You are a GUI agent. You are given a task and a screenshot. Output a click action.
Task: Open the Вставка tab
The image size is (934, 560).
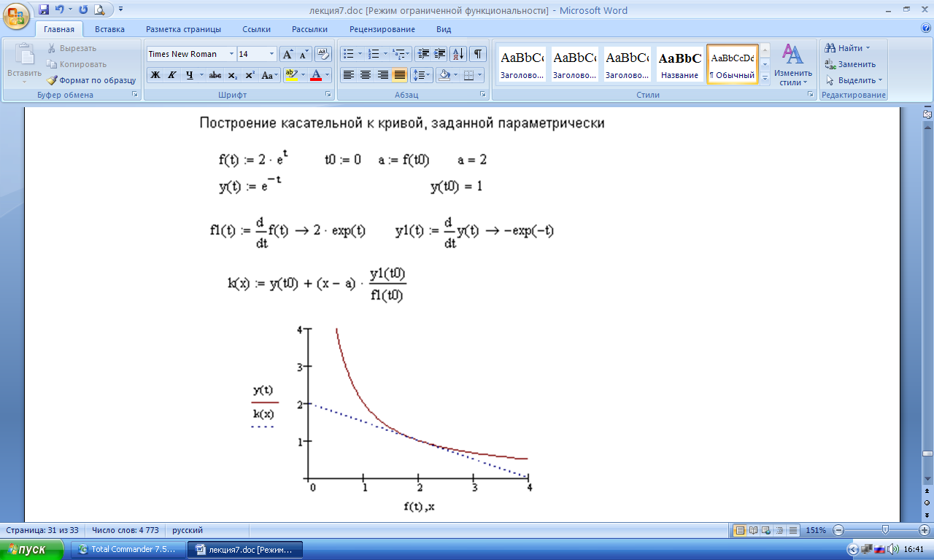tap(109, 29)
